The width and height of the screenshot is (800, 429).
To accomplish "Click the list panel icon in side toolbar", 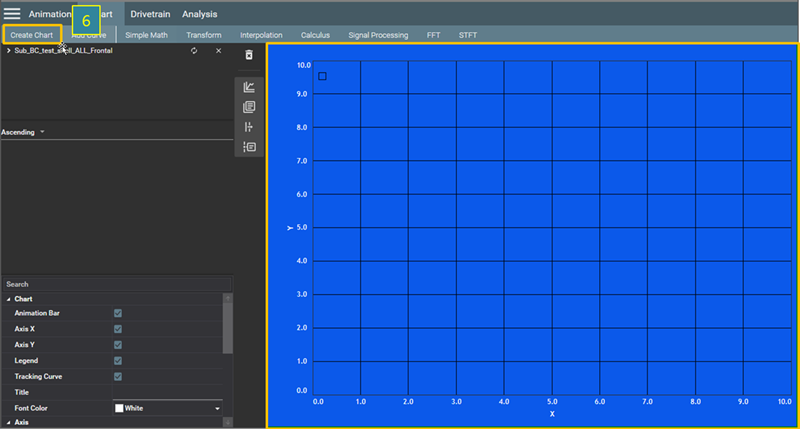I will (x=249, y=147).
